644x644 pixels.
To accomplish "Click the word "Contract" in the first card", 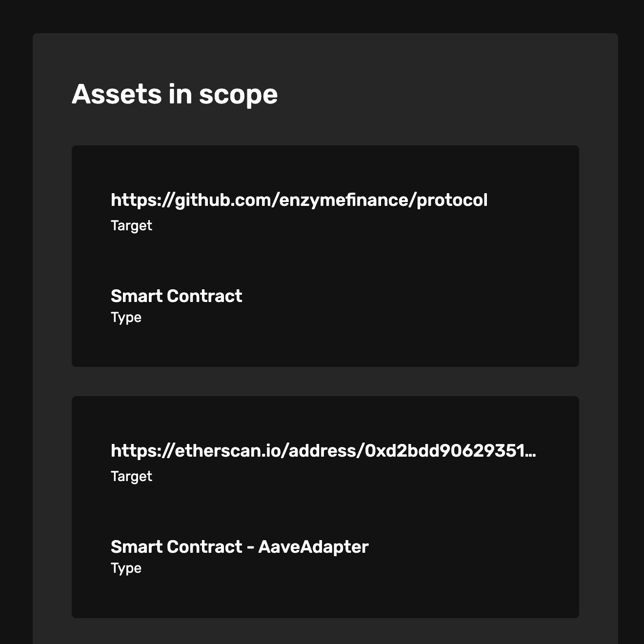I will [x=204, y=296].
